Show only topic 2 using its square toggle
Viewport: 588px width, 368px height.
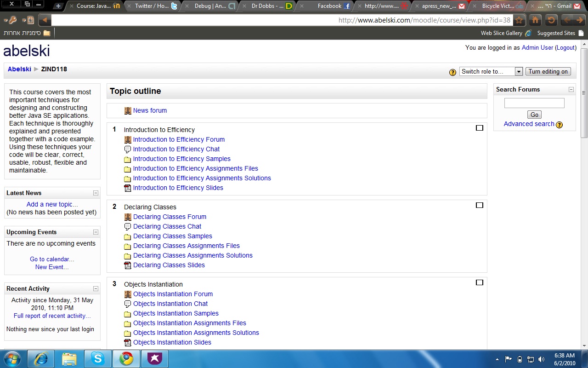tap(480, 205)
